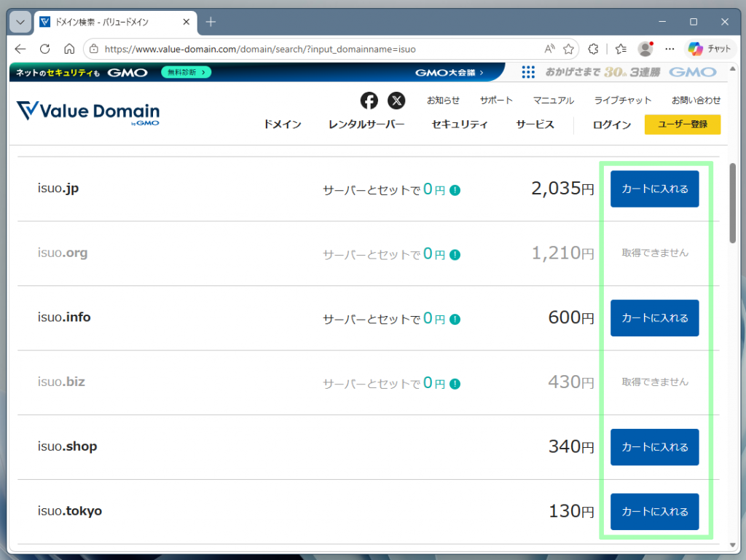Click info icon in isuo.jp row
Screen dimensions: 746x560
[x=455, y=190]
